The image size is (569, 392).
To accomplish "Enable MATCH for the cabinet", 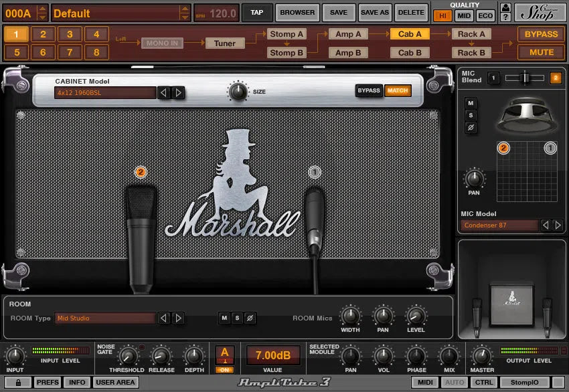I will 398,91.
